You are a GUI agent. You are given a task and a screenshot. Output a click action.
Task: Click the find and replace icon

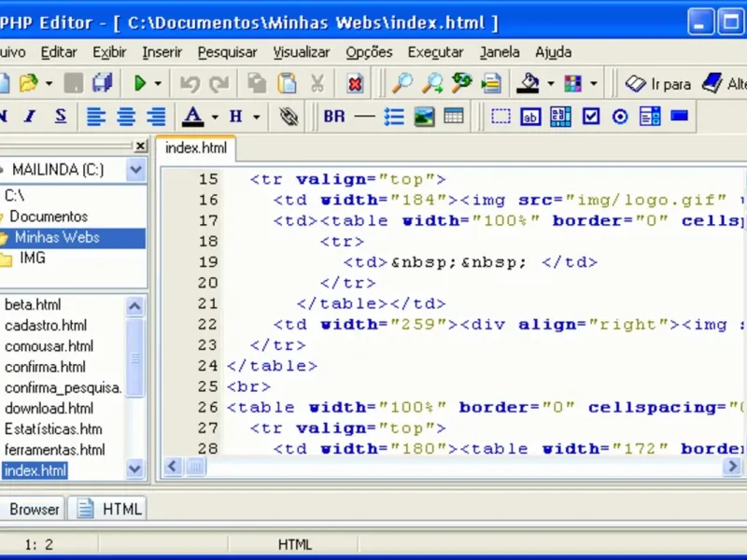pos(461,83)
